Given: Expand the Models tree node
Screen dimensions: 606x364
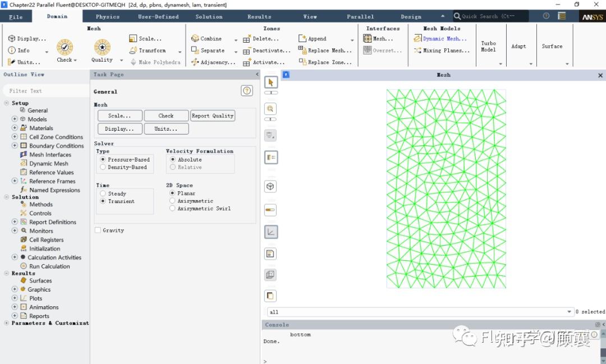Looking at the screenshot, I should point(15,119).
